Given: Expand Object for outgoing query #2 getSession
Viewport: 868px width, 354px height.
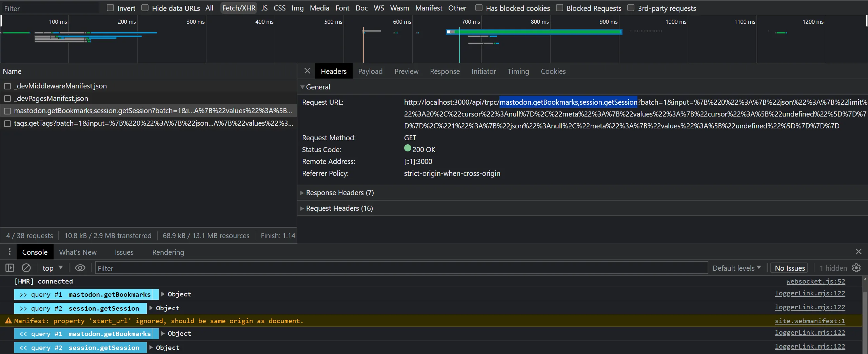Looking at the screenshot, I should tap(151, 308).
